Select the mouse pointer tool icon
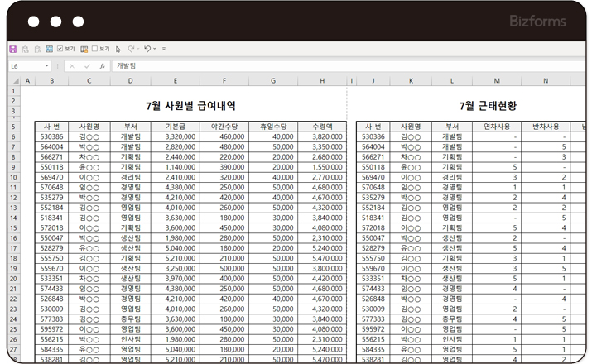The width and height of the screenshot is (592, 364). tap(118, 49)
